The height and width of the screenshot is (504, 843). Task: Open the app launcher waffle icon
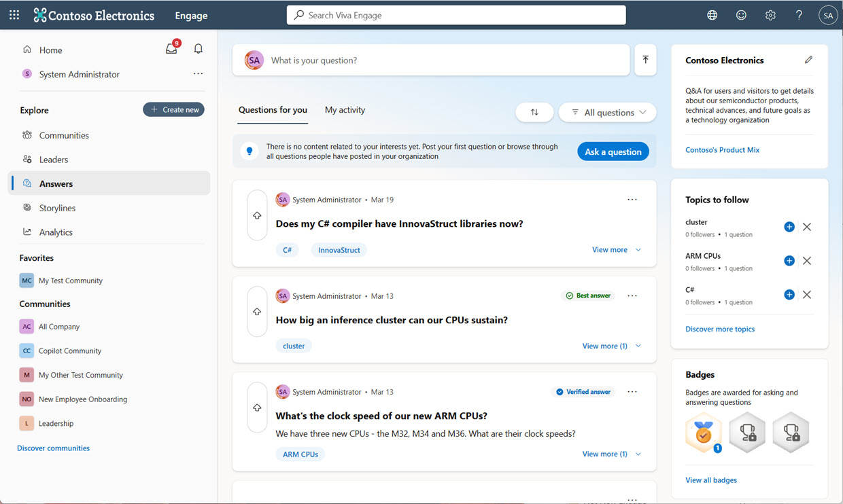click(x=14, y=15)
